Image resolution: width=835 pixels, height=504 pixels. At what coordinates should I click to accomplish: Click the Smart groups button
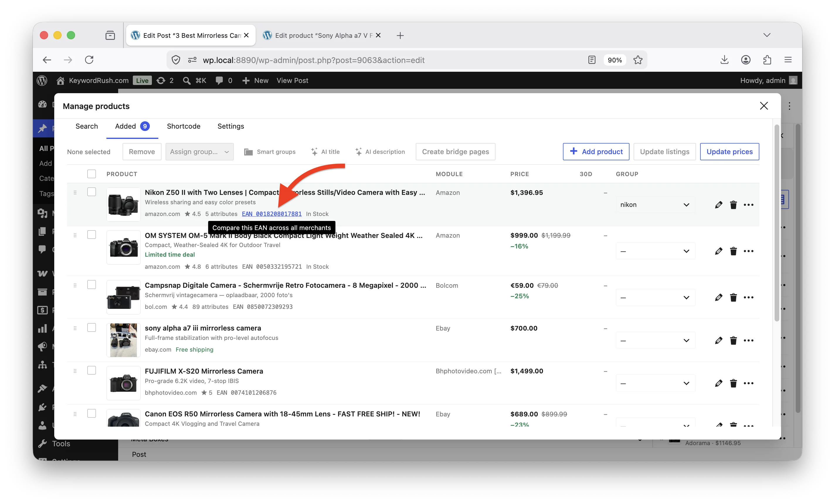270,151
